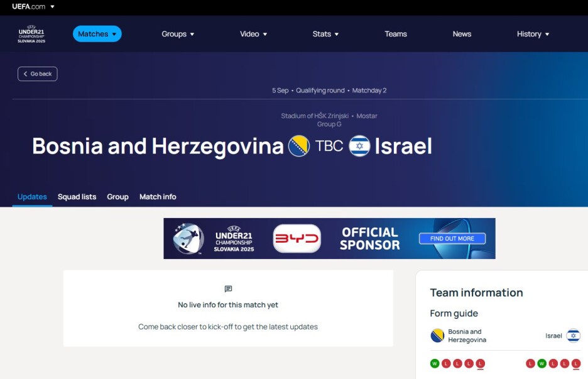Open the live updates speech bubble icon

(x=227, y=289)
